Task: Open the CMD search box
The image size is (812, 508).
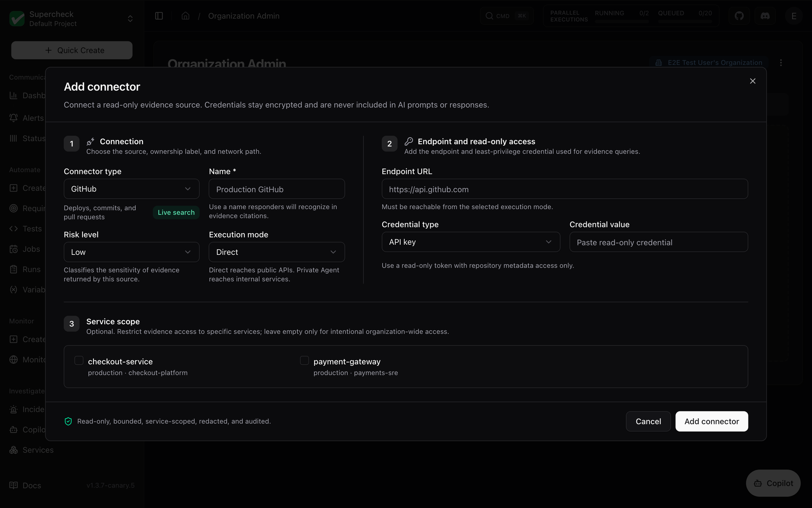Action: (507, 16)
